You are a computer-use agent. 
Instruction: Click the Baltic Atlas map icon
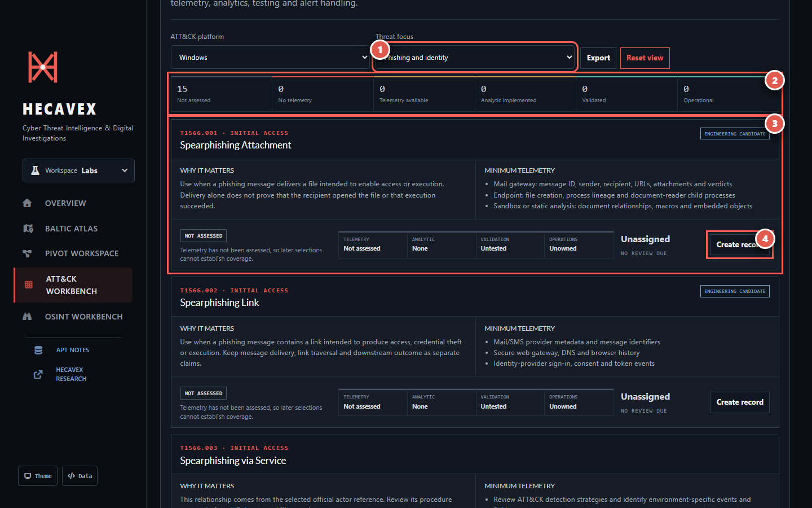pos(28,229)
